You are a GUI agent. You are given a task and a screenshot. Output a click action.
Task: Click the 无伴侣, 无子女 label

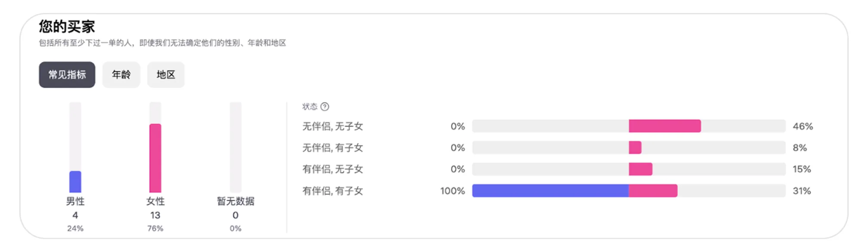point(332,126)
